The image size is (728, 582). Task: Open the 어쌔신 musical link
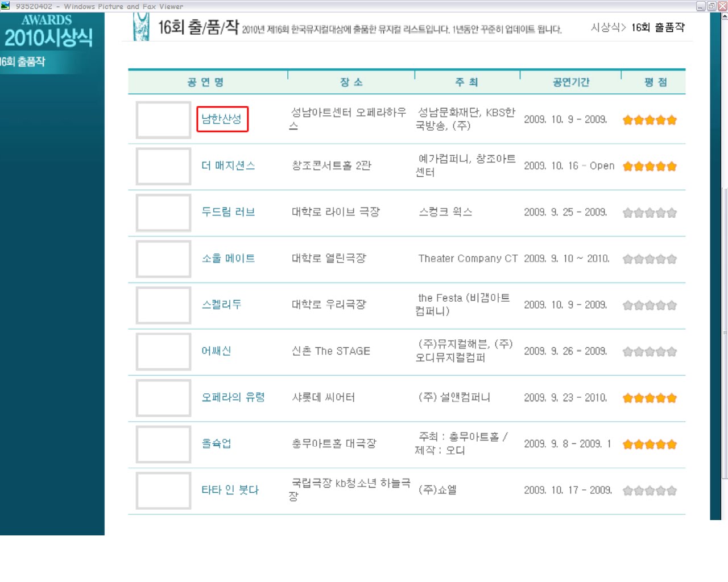click(x=216, y=351)
